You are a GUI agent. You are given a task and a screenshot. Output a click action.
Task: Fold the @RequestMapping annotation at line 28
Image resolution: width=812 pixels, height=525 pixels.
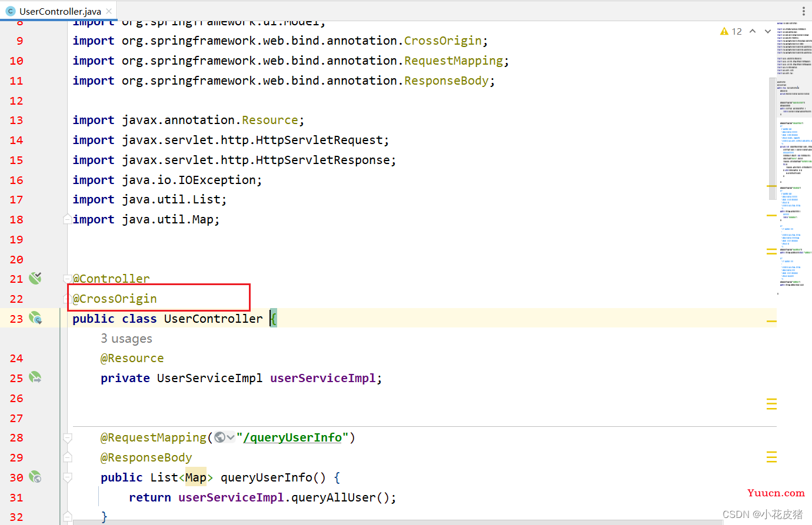[x=68, y=437]
